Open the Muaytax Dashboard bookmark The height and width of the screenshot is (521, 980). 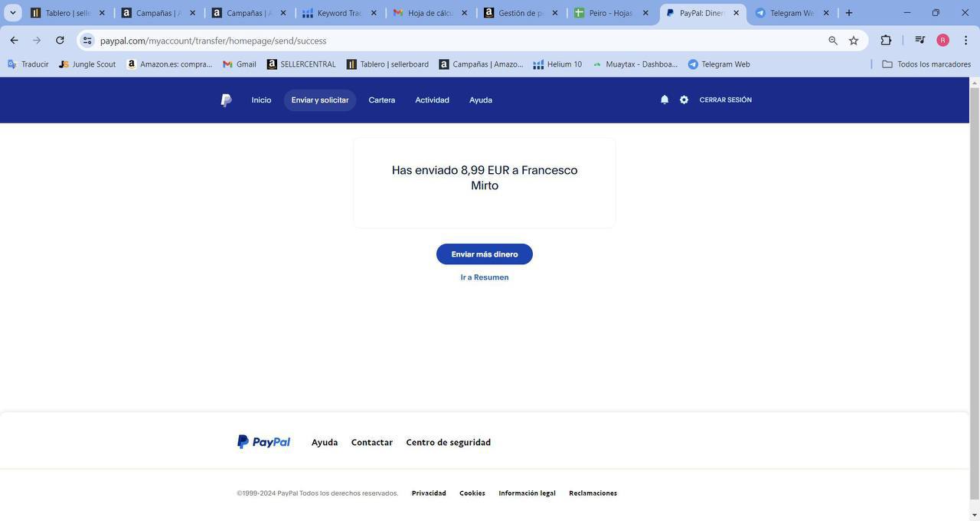(635, 64)
